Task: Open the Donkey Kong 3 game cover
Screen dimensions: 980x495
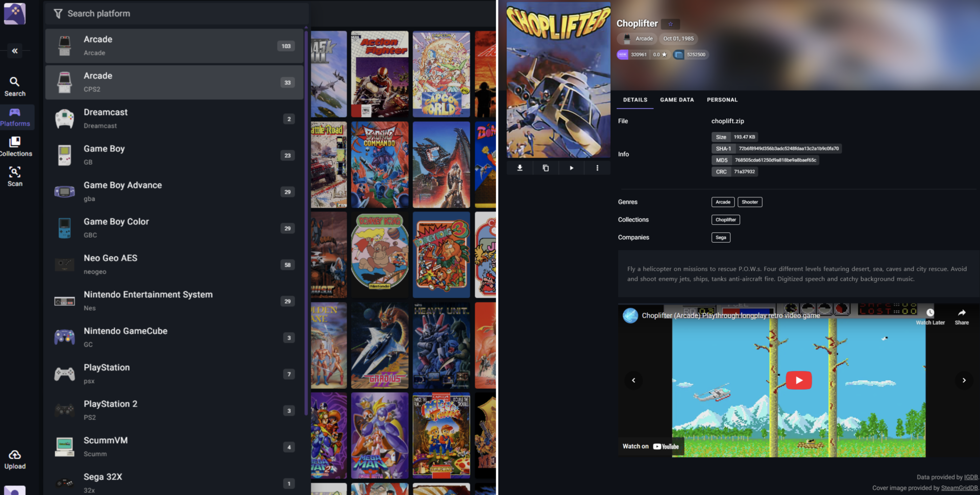Action: 442,255
